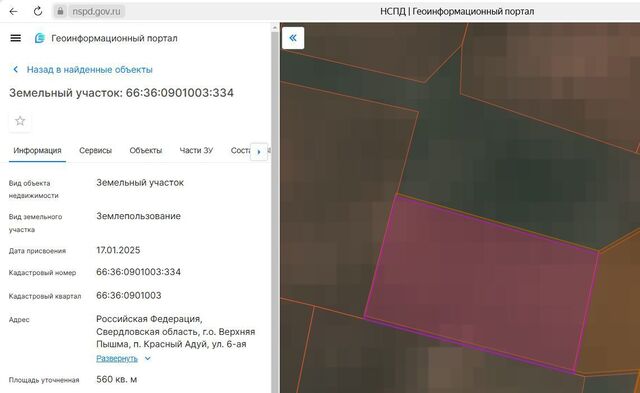Open the Информация tab
Image resolution: width=640 pixels, height=393 pixels.
click(x=38, y=151)
